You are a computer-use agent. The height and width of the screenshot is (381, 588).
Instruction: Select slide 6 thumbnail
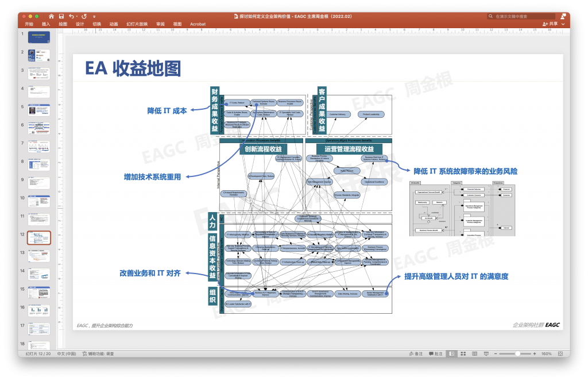pyautogui.click(x=39, y=128)
